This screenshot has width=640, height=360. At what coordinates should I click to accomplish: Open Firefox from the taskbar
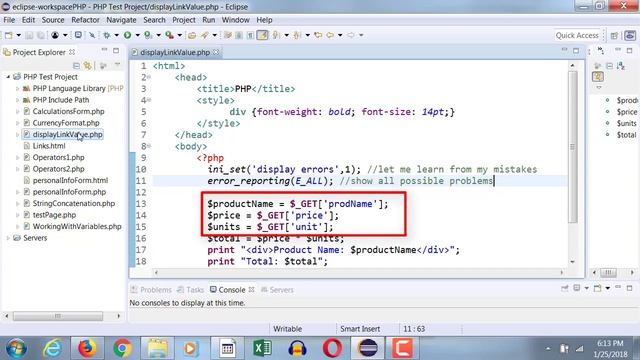87,348
